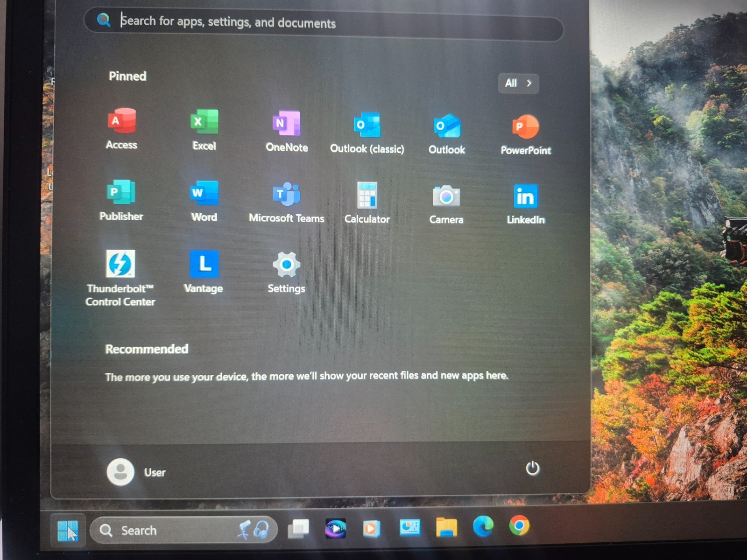Open File Explorer from the taskbar
The image size is (747, 560).
click(446, 528)
